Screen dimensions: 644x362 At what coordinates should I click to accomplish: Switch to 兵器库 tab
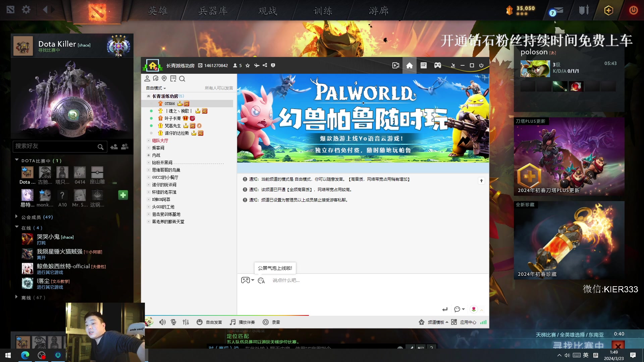[x=213, y=11]
